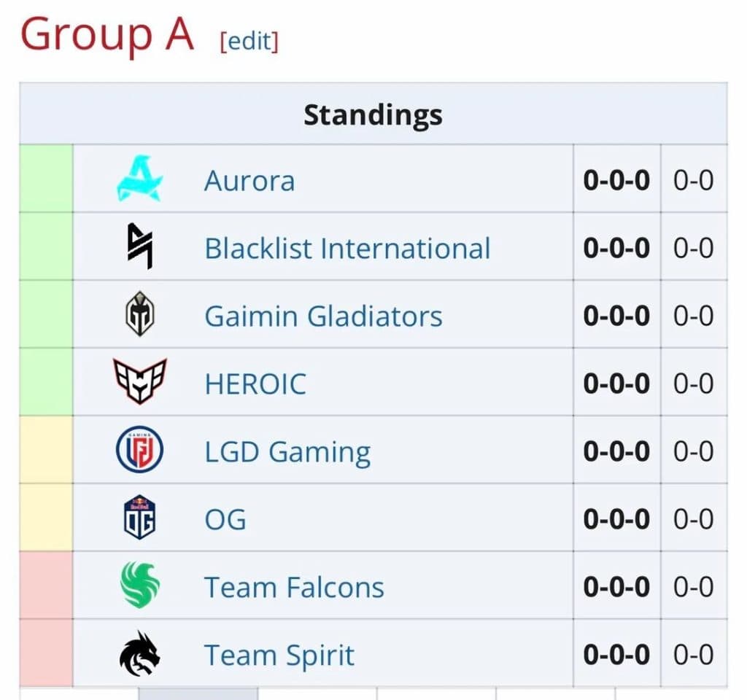Viewport: 747px width, 700px height.
Task: Open the Team Falcons page
Action: [x=294, y=586]
